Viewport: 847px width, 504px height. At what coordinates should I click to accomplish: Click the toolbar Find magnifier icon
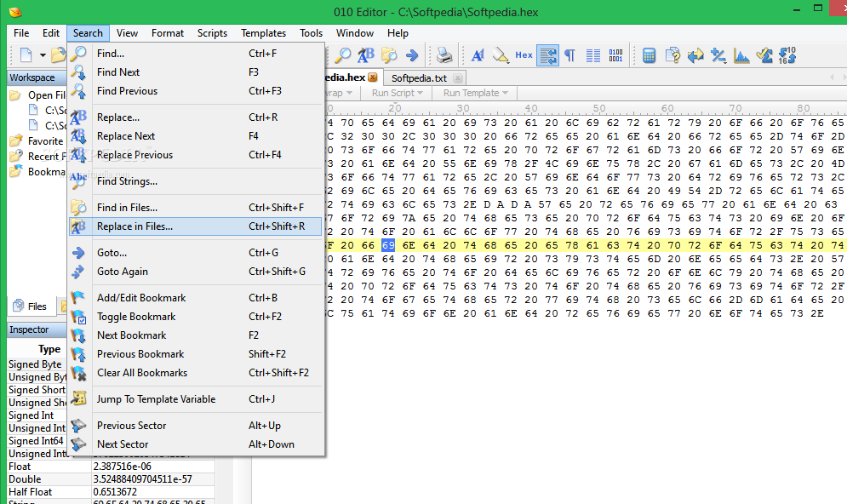click(342, 55)
